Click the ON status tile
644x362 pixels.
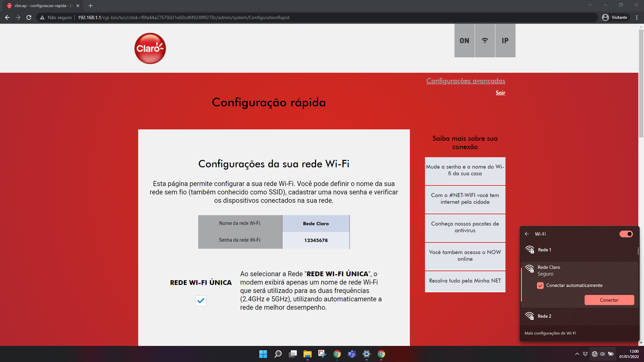click(x=464, y=41)
